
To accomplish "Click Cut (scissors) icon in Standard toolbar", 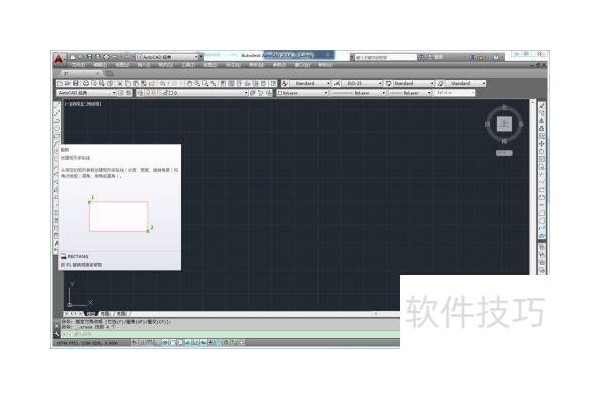I will tap(120, 83).
